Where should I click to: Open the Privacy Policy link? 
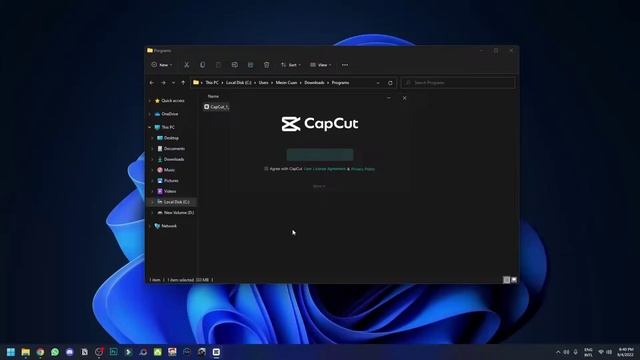pos(363,169)
